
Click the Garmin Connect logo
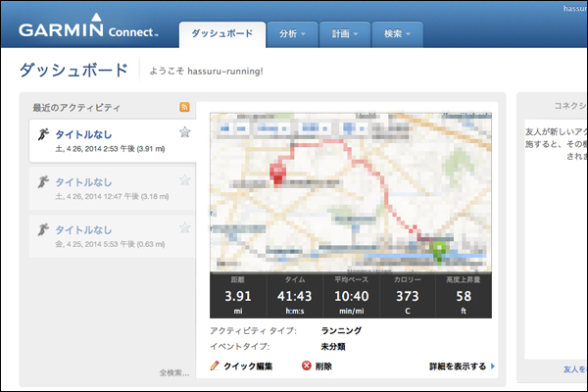click(88, 25)
